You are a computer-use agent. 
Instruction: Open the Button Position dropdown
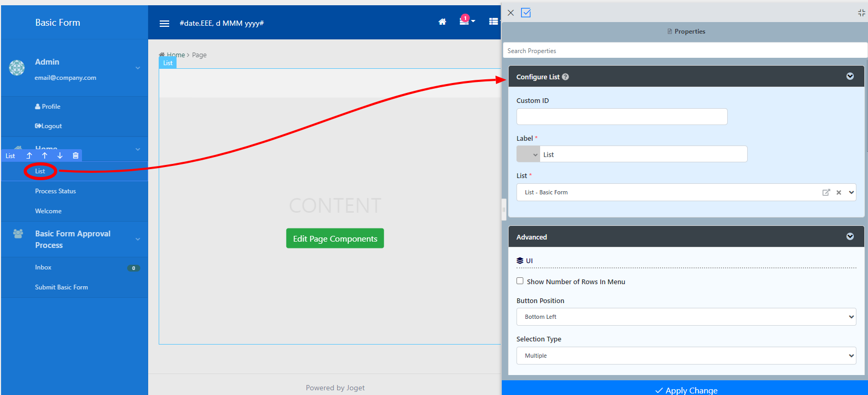pos(686,317)
